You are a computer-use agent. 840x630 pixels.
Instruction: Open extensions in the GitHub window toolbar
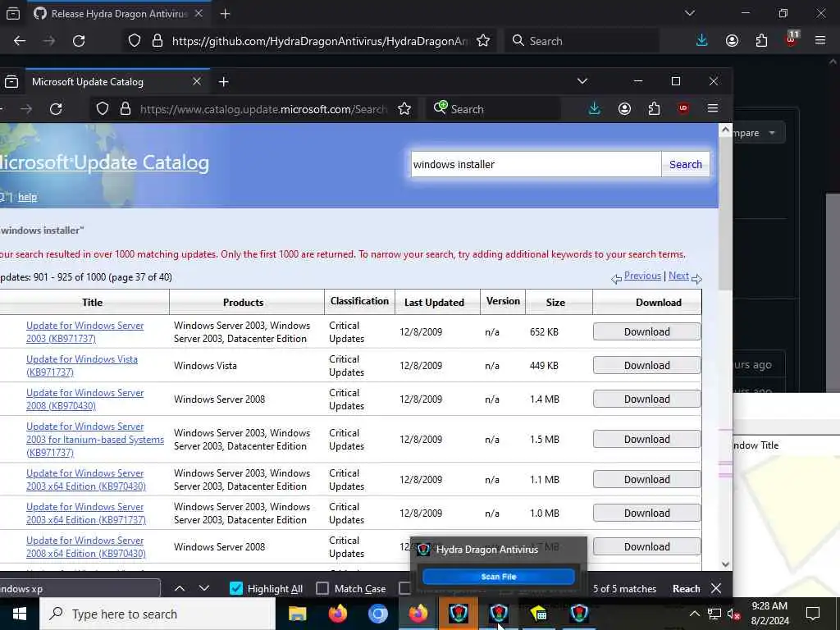pos(761,41)
